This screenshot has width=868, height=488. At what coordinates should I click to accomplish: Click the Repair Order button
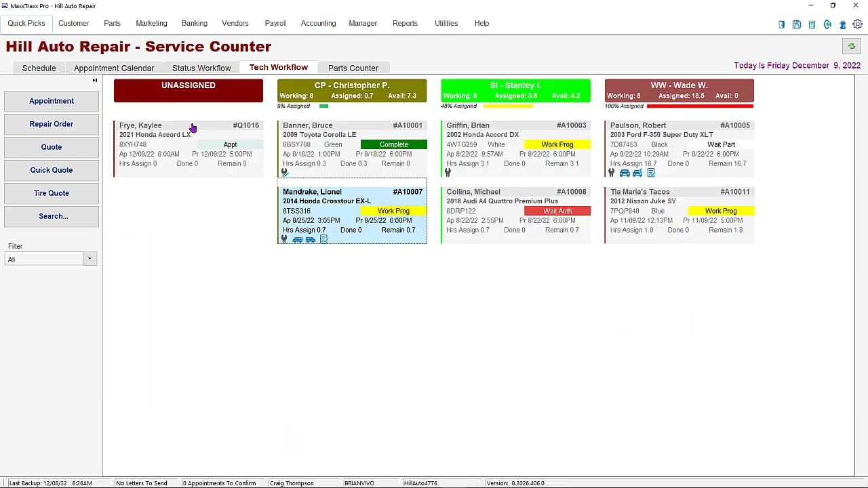click(52, 124)
